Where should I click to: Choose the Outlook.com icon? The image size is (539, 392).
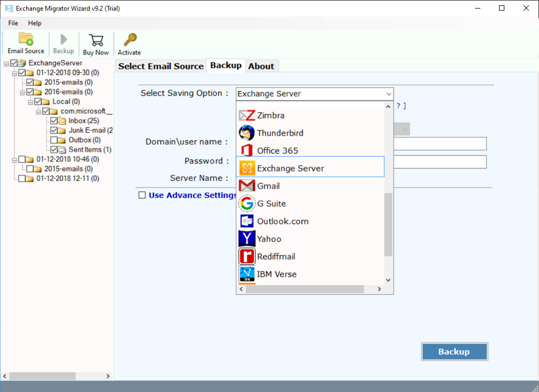(x=247, y=221)
